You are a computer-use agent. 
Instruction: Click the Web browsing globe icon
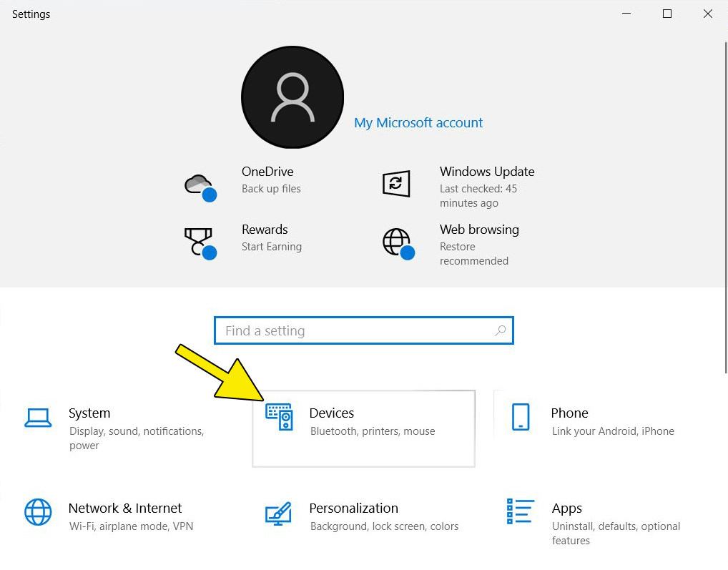[398, 244]
